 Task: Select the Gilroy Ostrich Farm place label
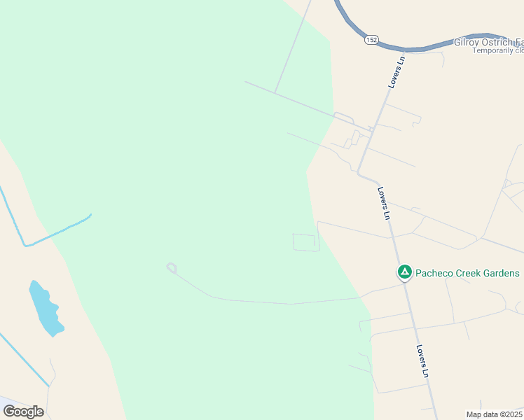pos(488,42)
